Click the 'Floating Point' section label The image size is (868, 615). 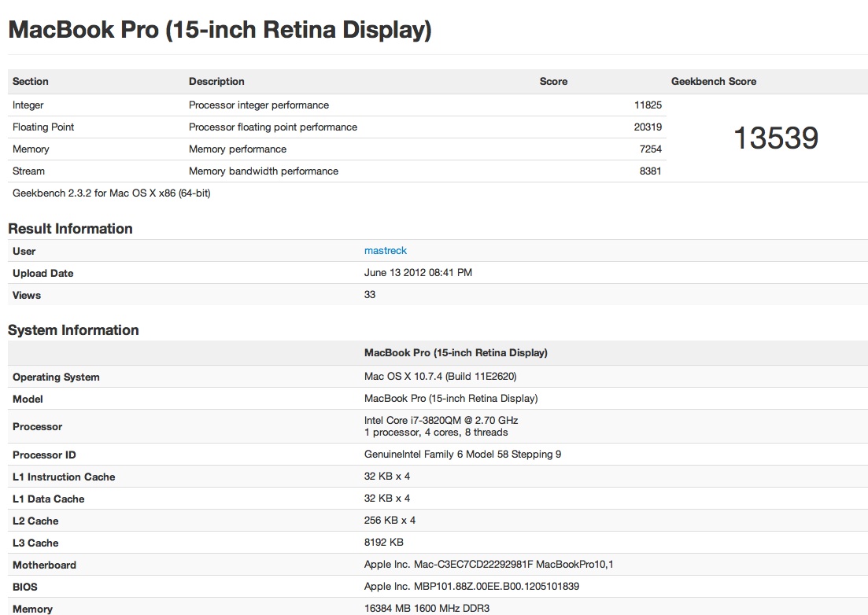click(x=43, y=127)
